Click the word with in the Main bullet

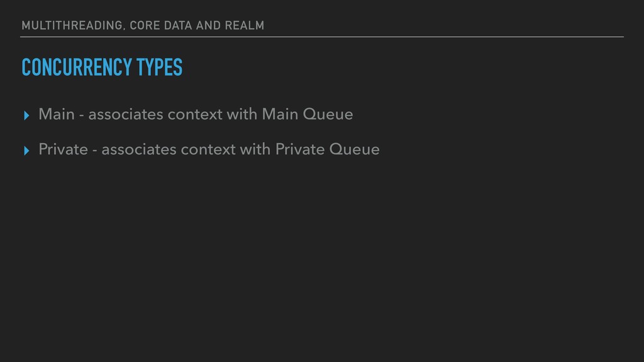[x=242, y=114]
